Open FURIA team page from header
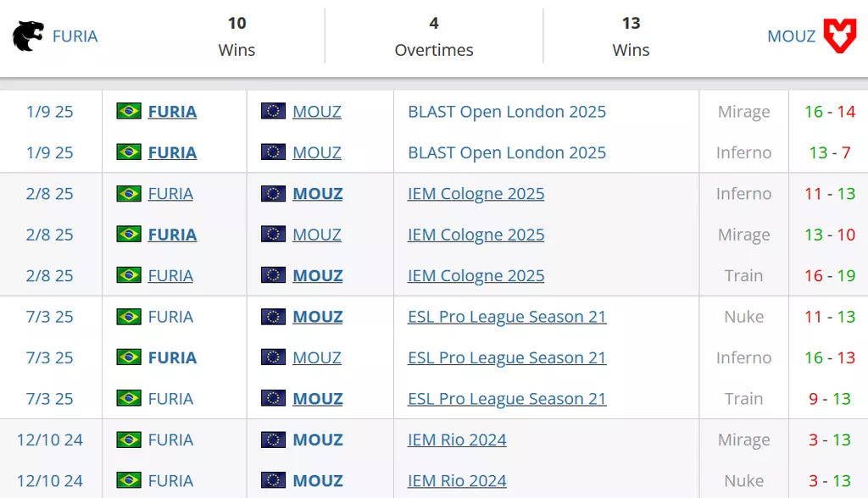 [x=75, y=36]
